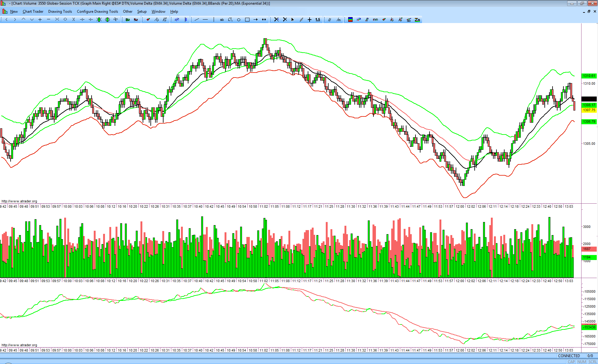The height and width of the screenshot is (364, 598).
Task: Click the down caret toolbar icon
Action: click(32, 20)
